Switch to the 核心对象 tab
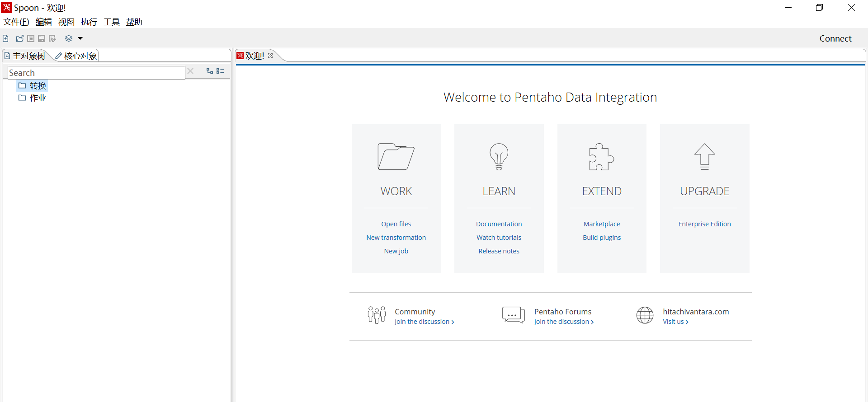Image resolution: width=868 pixels, height=402 pixels. pos(76,56)
